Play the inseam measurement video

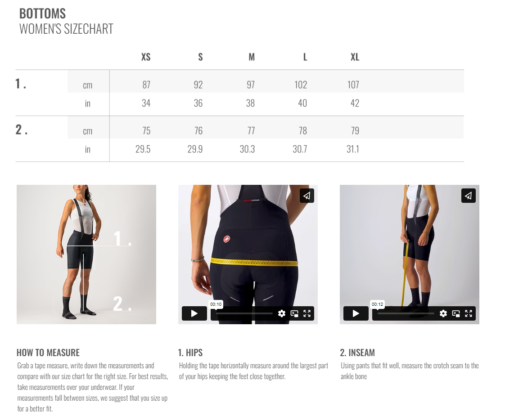(x=356, y=313)
